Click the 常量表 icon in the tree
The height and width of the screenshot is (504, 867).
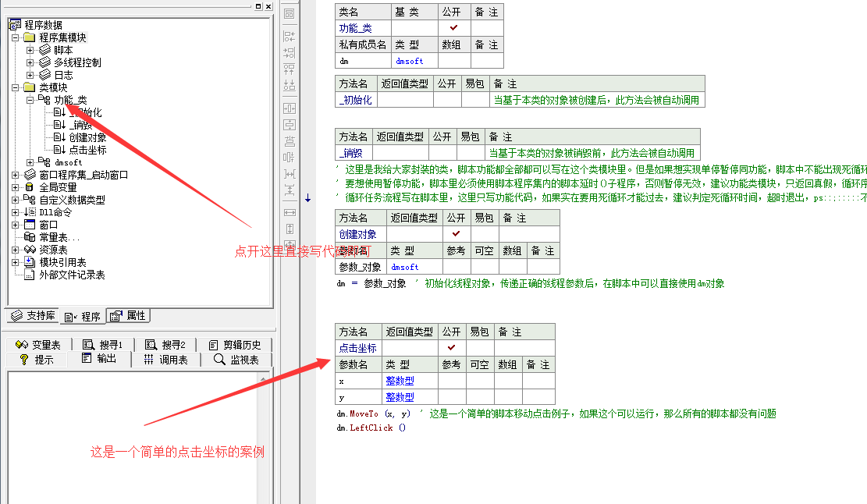[30, 237]
